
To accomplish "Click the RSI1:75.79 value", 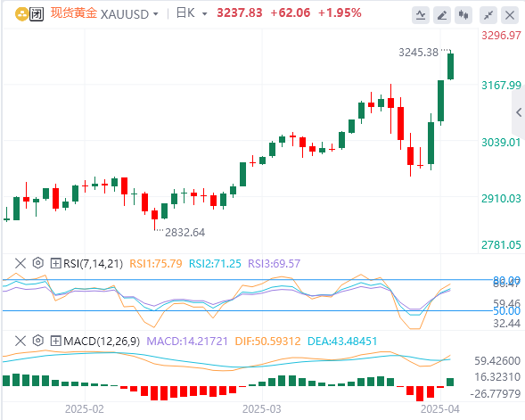I will (156, 264).
